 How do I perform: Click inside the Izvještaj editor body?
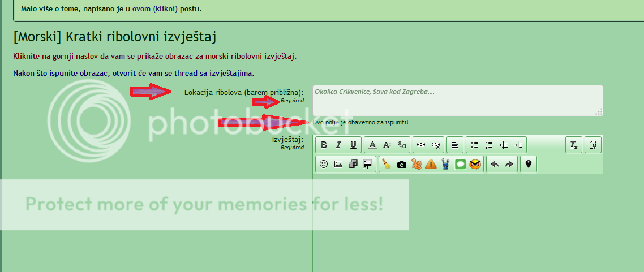[x=458, y=222]
